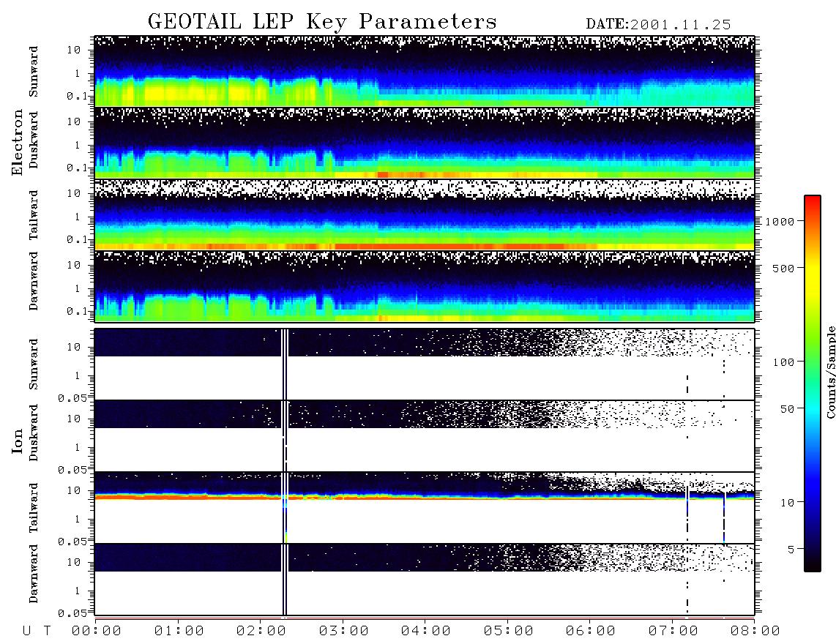Click the GEOTAIL LEP Key Parameters title
836x644 pixels.
[322, 22]
